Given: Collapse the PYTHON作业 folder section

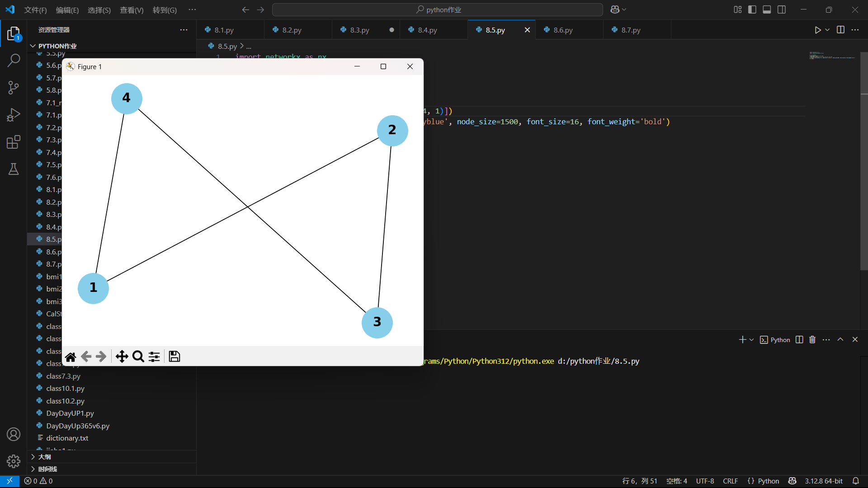Looking at the screenshot, I should 57,46.
